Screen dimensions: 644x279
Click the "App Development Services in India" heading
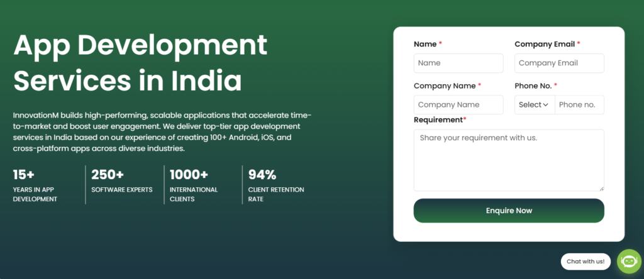[x=140, y=63]
